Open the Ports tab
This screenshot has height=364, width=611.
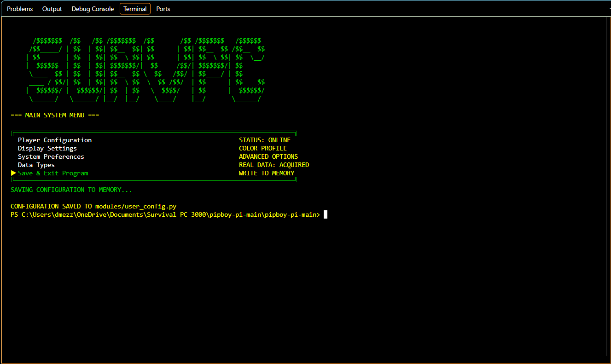(163, 9)
